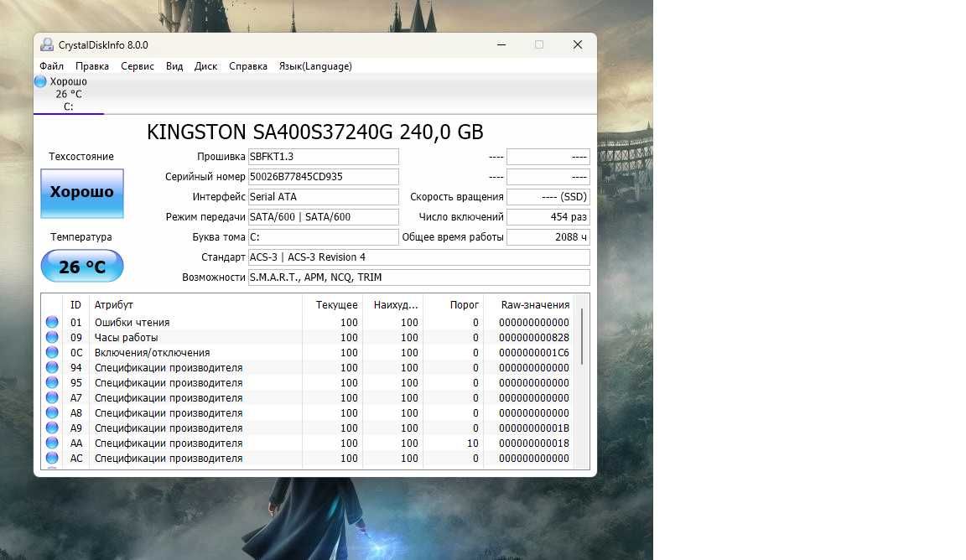Click status orb for attribute row AA

(x=52, y=443)
